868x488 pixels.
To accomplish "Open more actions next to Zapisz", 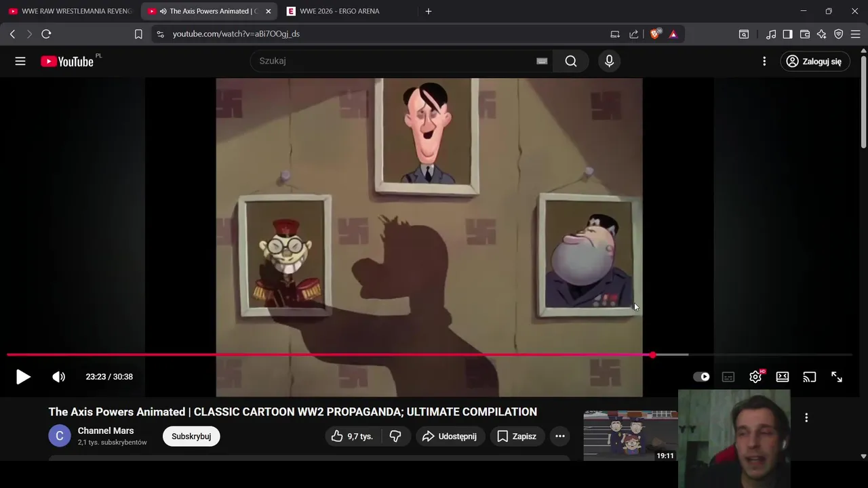I will (x=560, y=436).
